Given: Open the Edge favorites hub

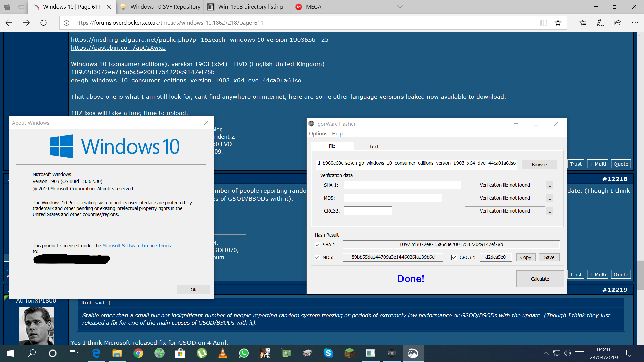Looking at the screenshot, I should [583, 23].
